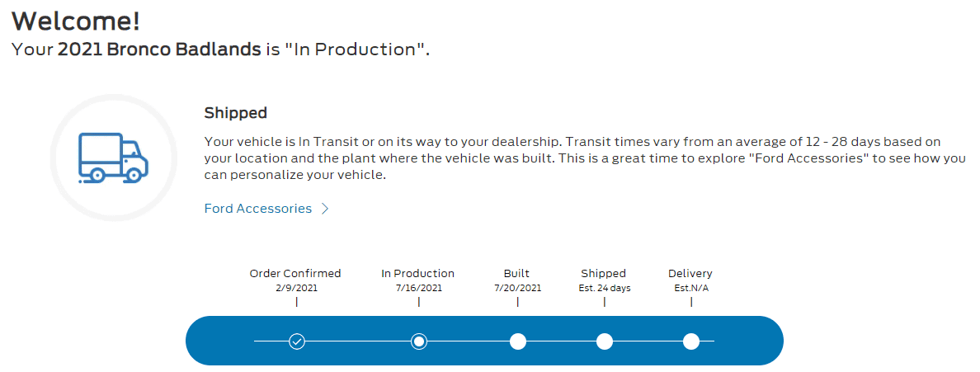Click the 2021 Bronco Badlands vehicle name
This screenshot has width=980, height=372.
(159, 49)
